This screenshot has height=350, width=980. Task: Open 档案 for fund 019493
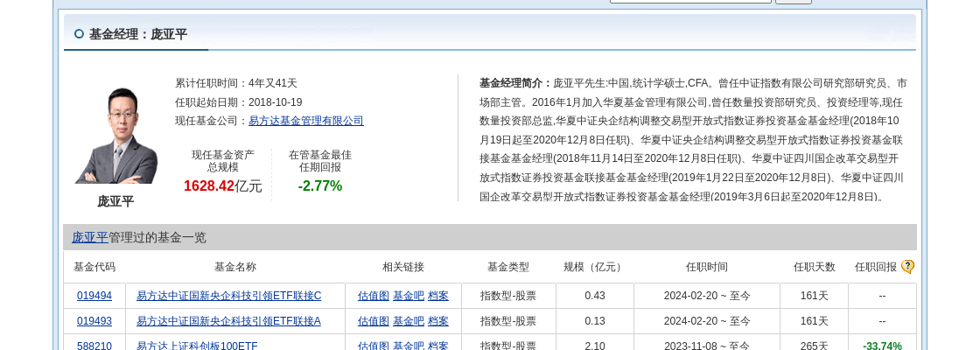(x=438, y=321)
